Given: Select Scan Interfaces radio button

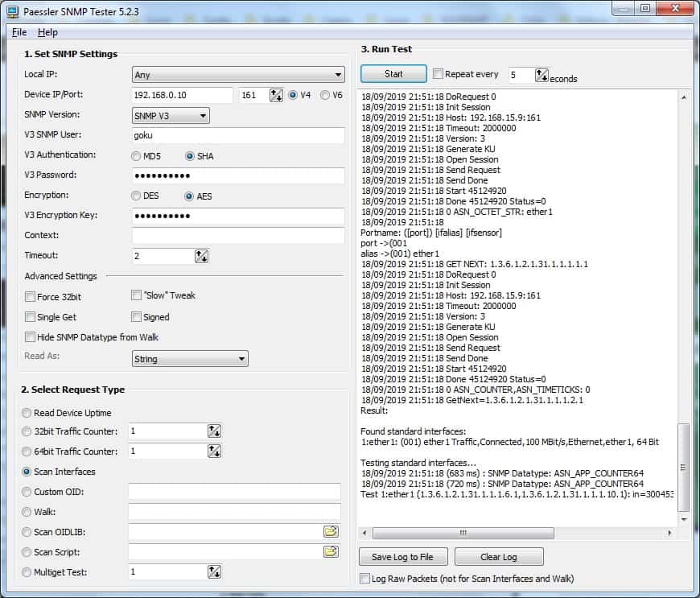Looking at the screenshot, I should pos(27,472).
